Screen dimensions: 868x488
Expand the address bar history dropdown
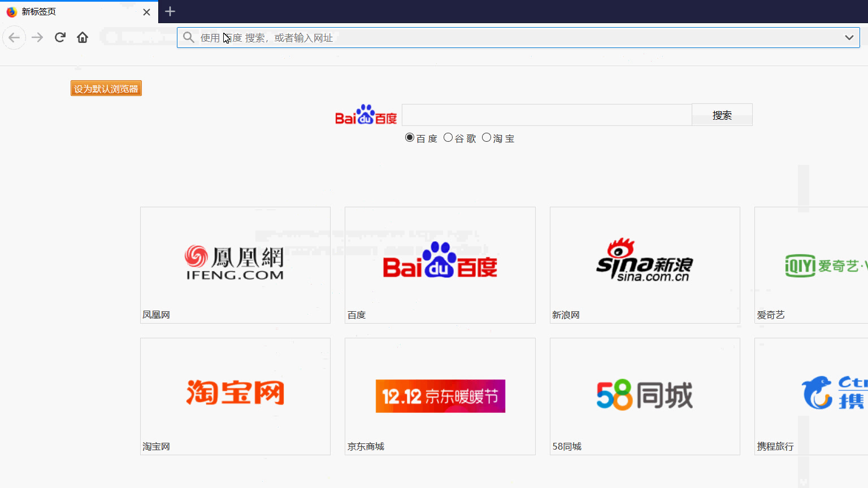tap(849, 38)
